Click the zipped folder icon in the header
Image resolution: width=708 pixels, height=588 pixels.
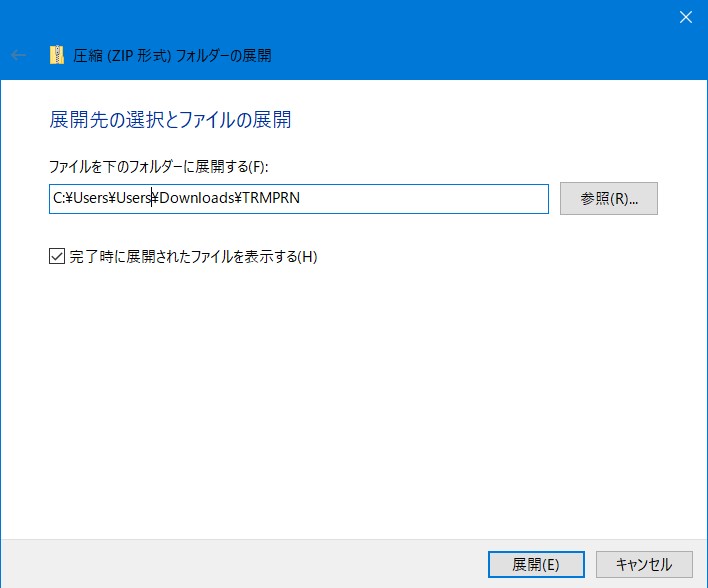pyautogui.click(x=57, y=55)
